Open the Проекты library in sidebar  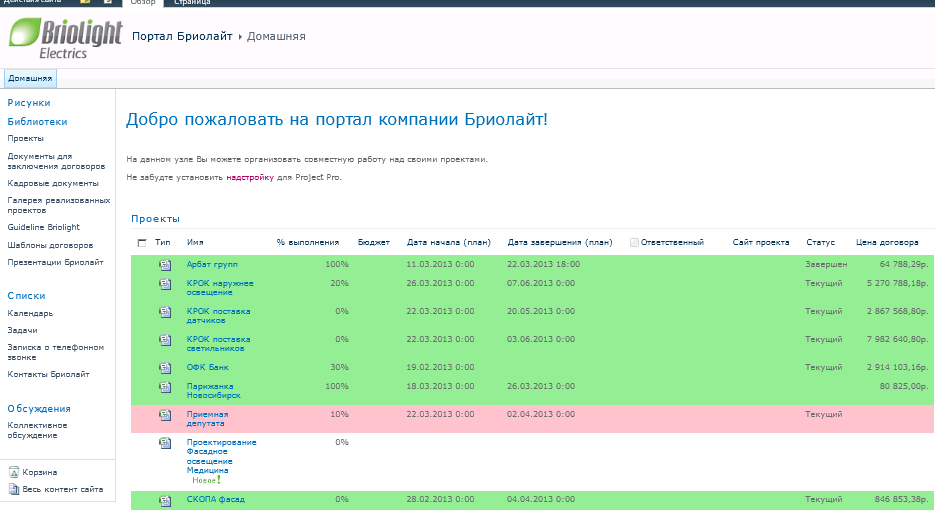(25, 138)
